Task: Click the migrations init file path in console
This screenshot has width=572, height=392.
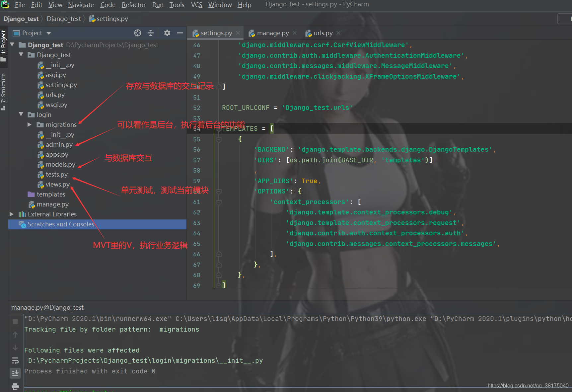Action: tap(145, 361)
